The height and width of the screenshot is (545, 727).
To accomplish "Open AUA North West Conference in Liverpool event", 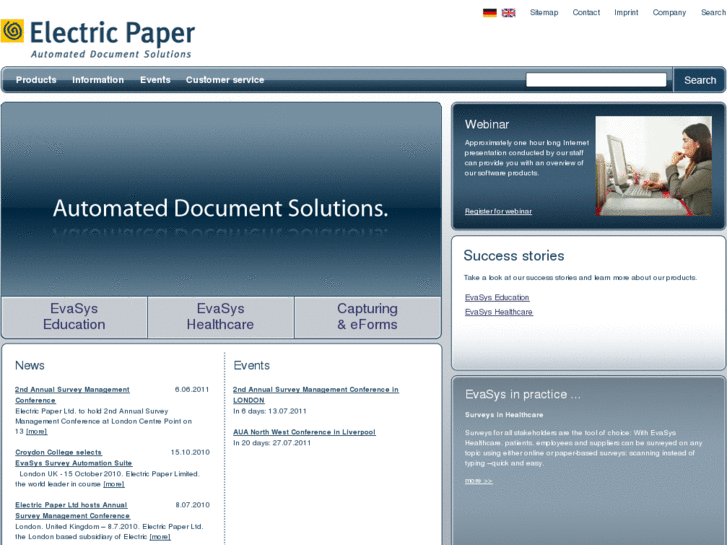I will point(304,432).
